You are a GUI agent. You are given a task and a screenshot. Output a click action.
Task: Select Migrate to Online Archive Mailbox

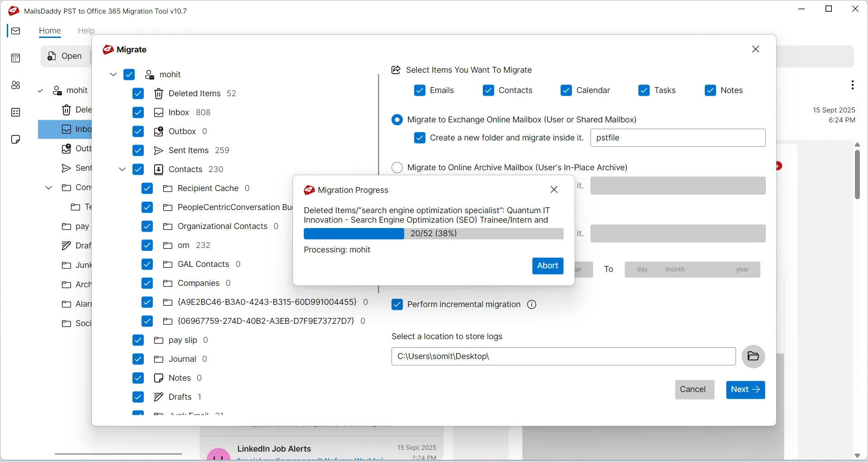[x=397, y=168]
